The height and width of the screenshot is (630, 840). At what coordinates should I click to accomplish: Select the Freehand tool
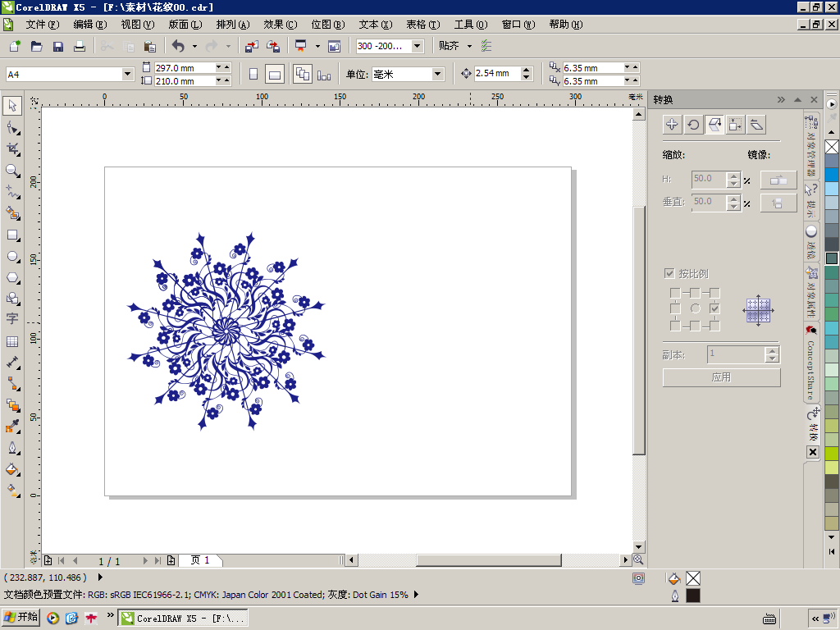pyautogui.click(x=12, y=192)
